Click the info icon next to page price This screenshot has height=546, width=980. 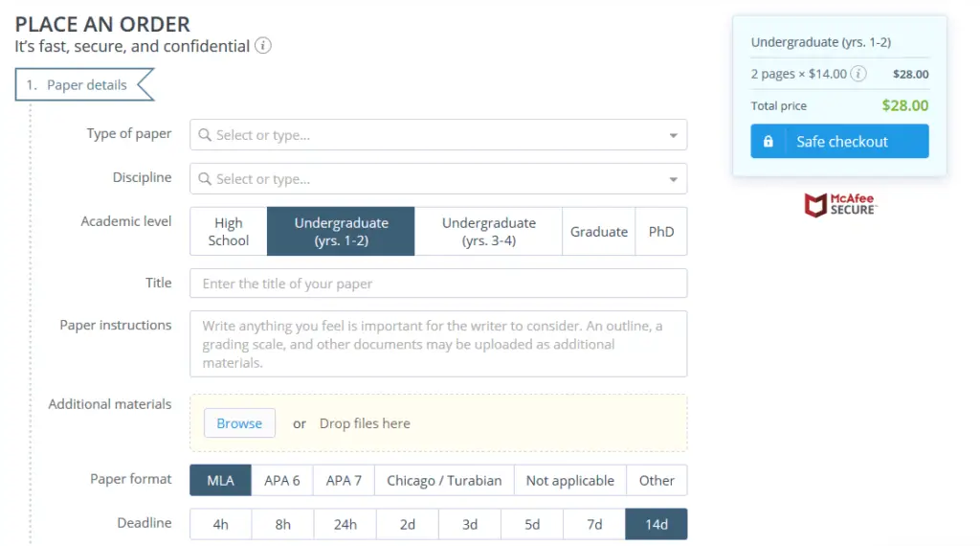pyautogui.click(x=858, y=74)
